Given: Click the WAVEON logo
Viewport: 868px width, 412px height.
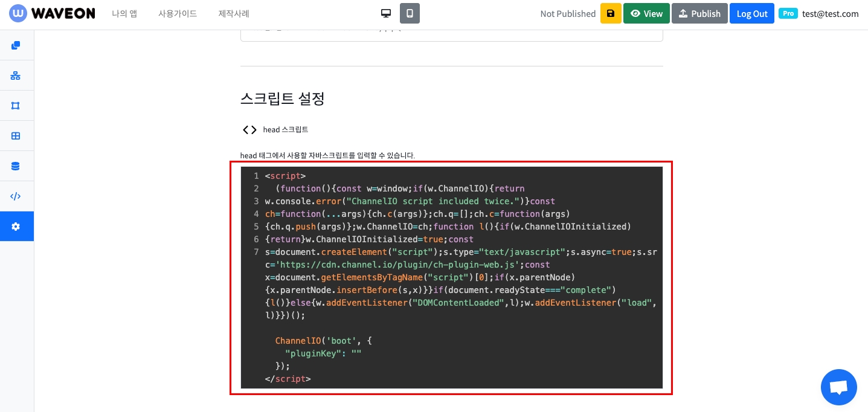Looking at the screenshot, I should [x=52, y=13].
